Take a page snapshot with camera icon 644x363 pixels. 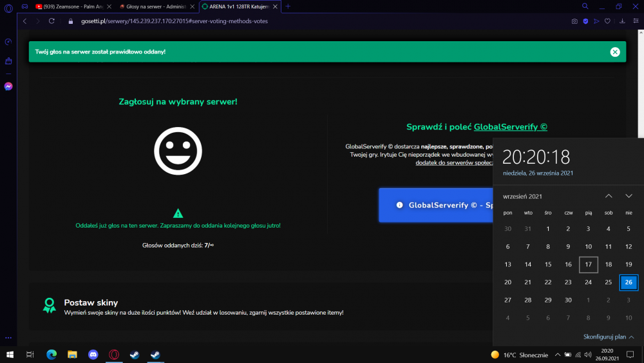(x=574, y=21)
